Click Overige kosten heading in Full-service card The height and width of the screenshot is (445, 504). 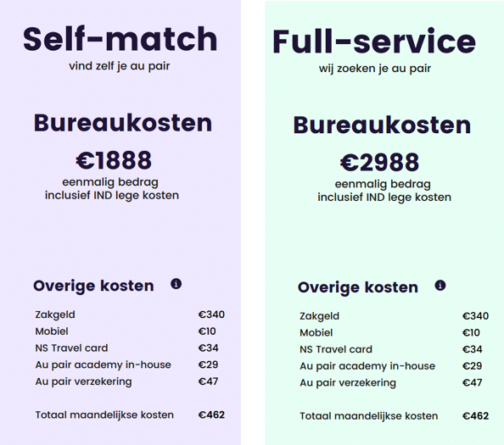coord(358,287)
